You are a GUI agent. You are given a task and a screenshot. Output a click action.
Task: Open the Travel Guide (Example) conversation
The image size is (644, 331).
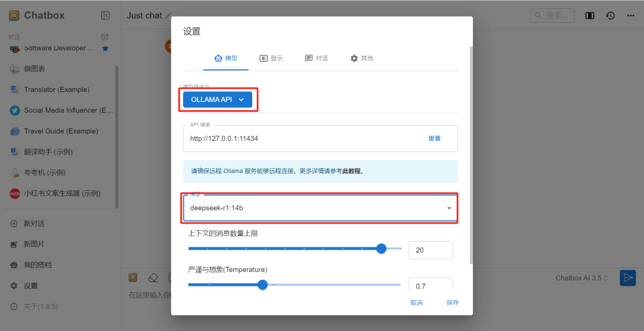[x=60, y=131]
